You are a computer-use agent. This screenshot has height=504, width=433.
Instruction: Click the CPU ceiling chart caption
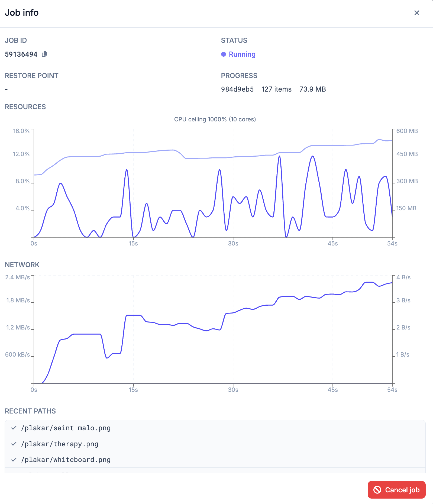point(215,119)
